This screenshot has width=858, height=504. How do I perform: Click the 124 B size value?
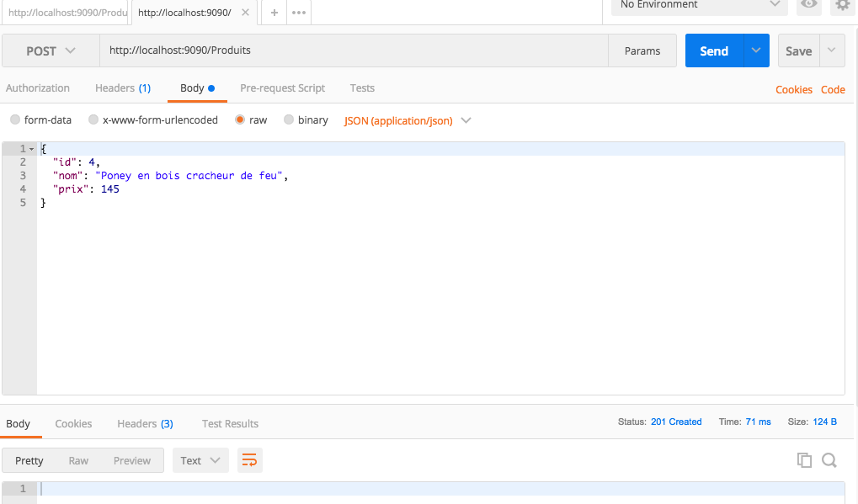coord(824,422)
